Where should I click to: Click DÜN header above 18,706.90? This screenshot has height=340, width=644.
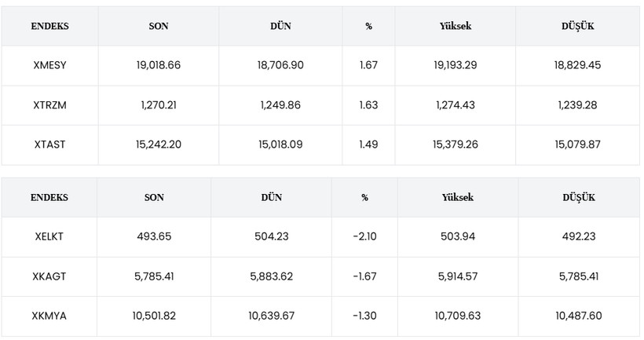[x=280, y=26]
